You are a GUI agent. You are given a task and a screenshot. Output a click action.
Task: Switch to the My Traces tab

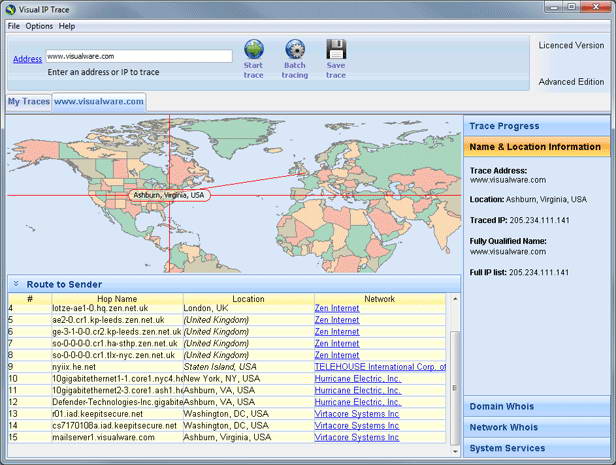coord(28,102)
